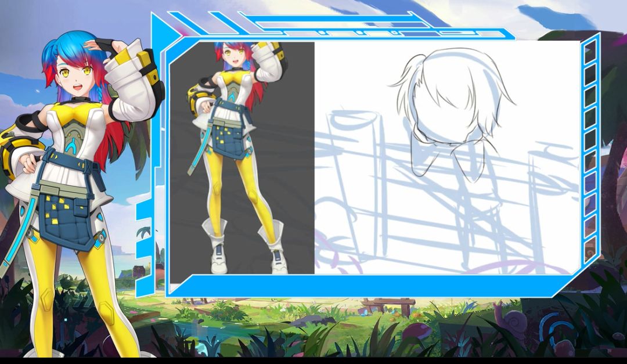Click the purple snail in the background
Image resolution: width=627 pixels, height=364 pixels.
tap(508, 318)
